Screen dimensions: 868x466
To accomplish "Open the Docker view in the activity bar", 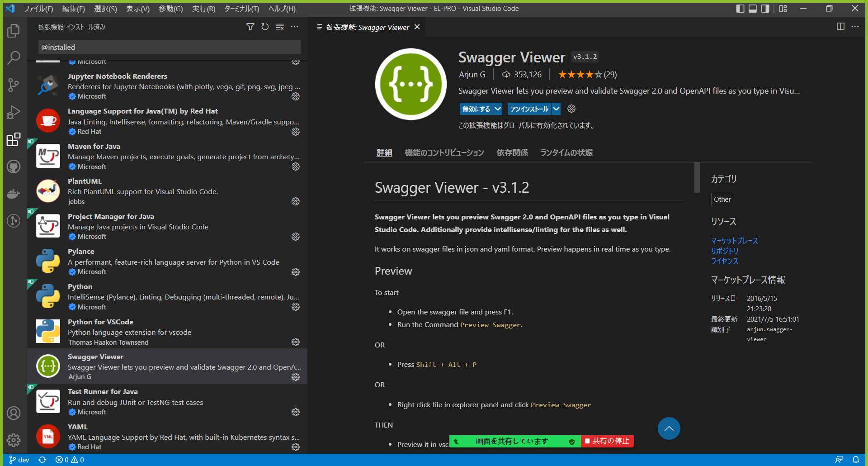I will click(x=14, y=194).
